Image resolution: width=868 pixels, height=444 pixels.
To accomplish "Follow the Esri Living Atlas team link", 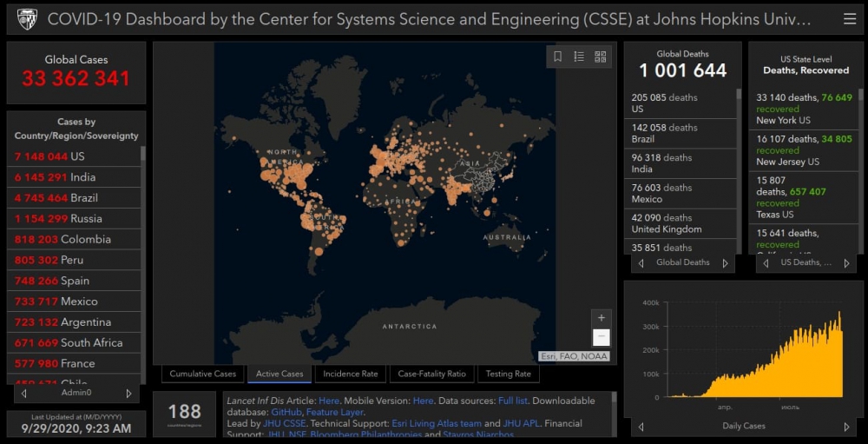I will [x=436, y=423].
